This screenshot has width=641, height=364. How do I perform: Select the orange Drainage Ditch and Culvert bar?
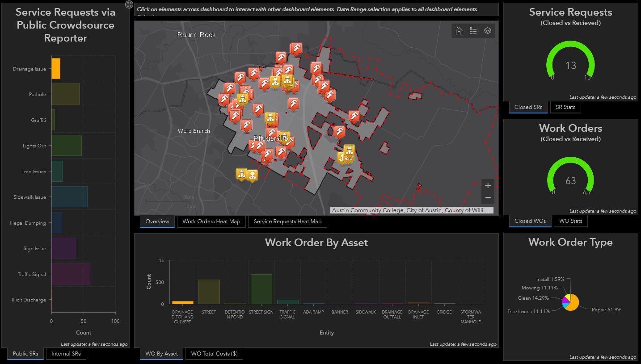coord(183,303)
